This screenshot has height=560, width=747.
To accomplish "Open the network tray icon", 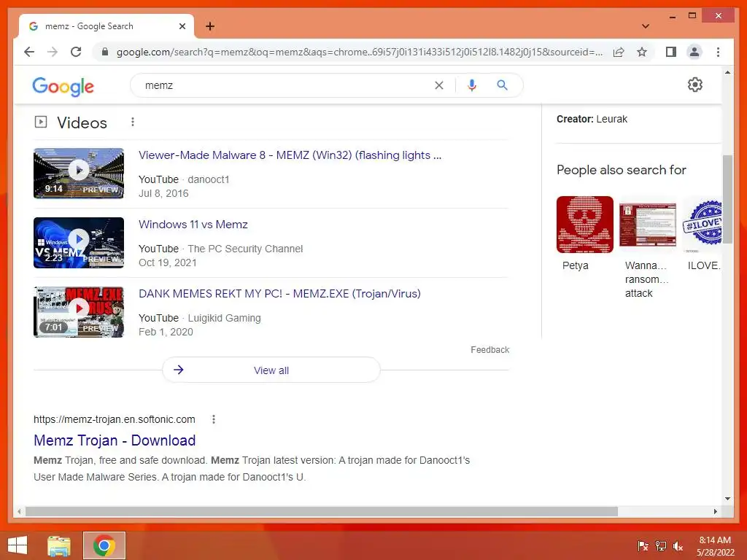I will 661,546.
